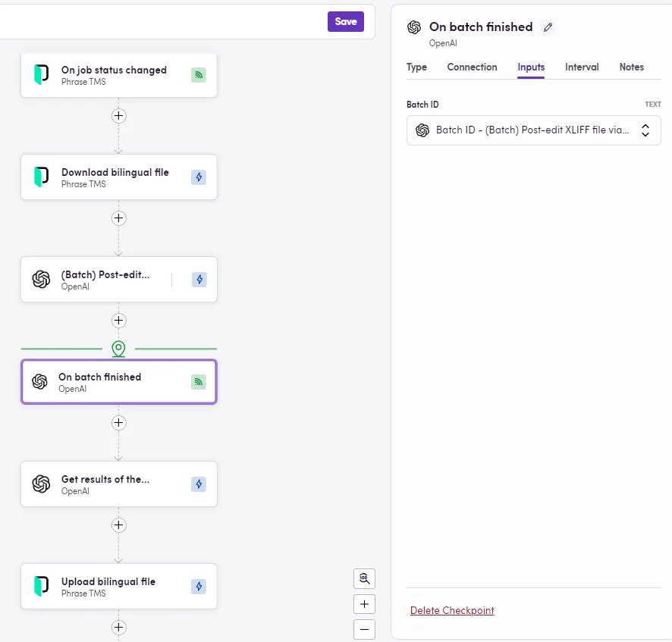
Task: Expand options below Upload bilingual file with plus
Action: click(118, 628)
